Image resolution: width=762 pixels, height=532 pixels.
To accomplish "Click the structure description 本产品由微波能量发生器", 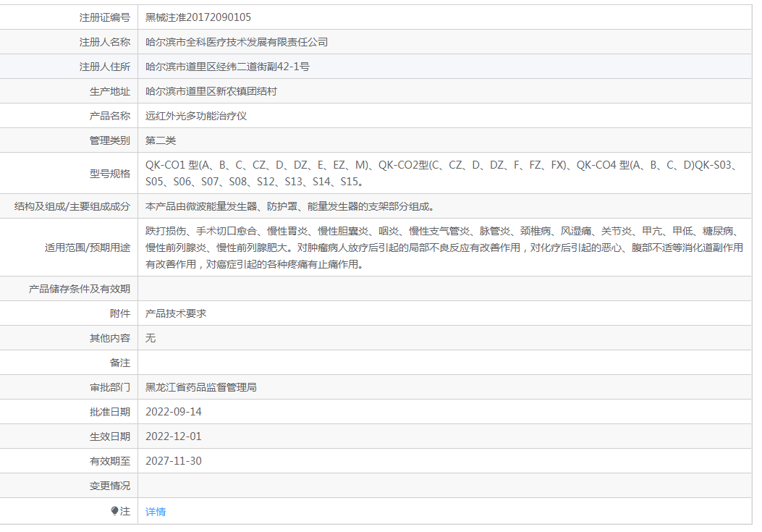I will tap(289, 206).
